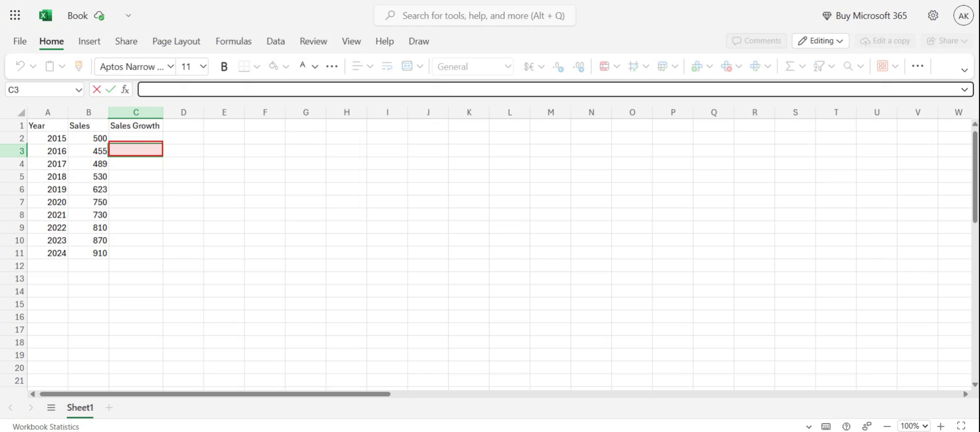This screenshot has height=432, width=980.
Task: Expand the General number format dropdown
Action: [x=508, y=67]
